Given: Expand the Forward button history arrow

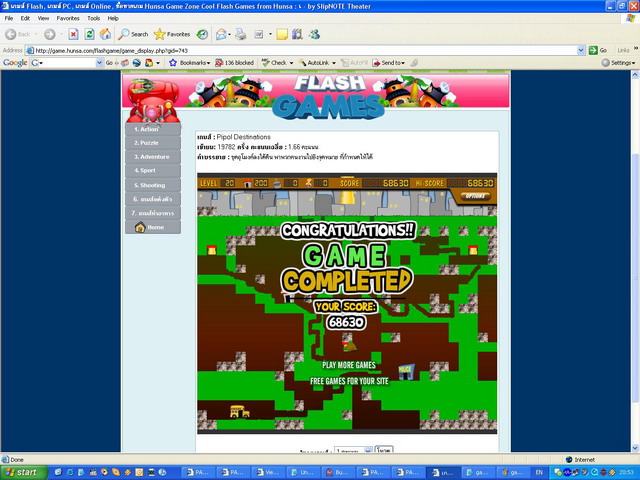Looking at the screenshot, I should [61, 34].
